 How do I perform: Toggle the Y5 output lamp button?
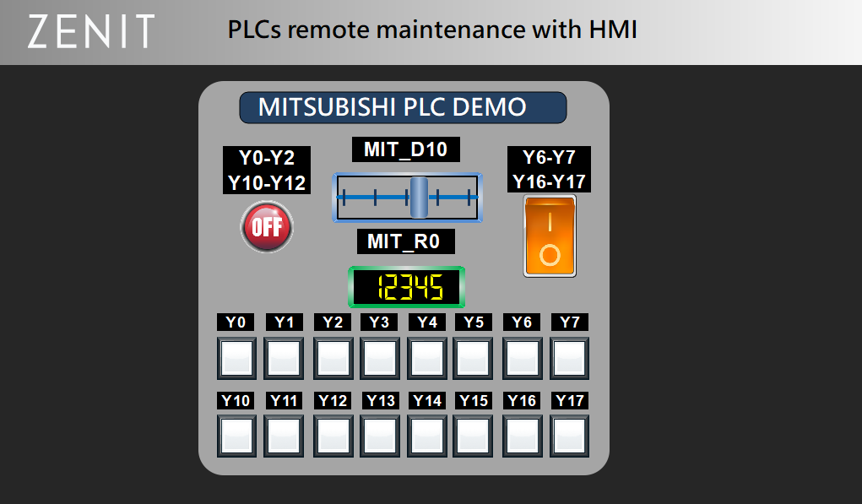473,358
